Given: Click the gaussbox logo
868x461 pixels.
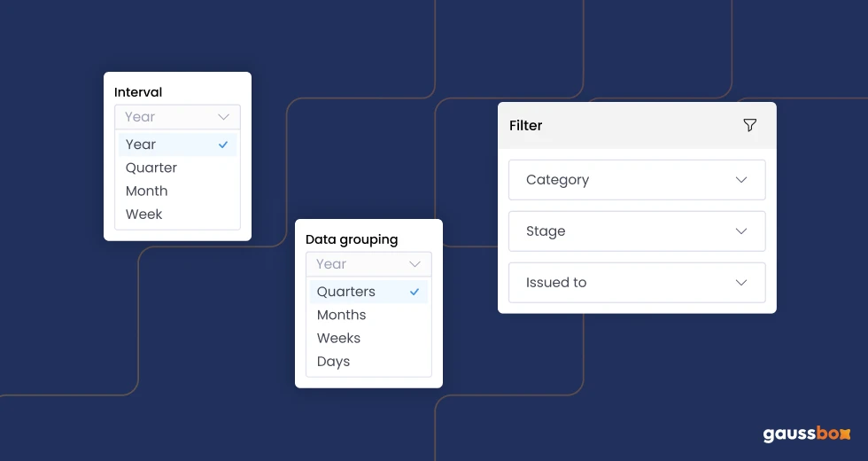Looking at the screenshot, I should 806,434.
